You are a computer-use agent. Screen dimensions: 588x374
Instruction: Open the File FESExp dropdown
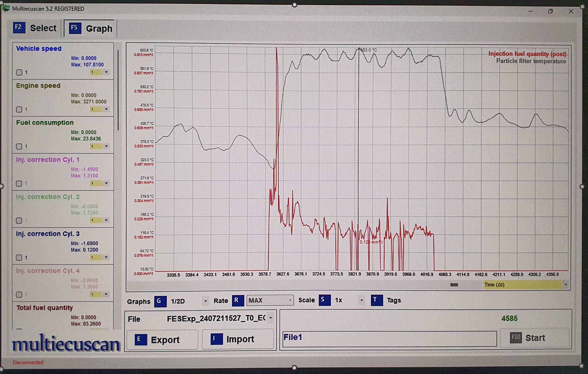pos(270,318)
